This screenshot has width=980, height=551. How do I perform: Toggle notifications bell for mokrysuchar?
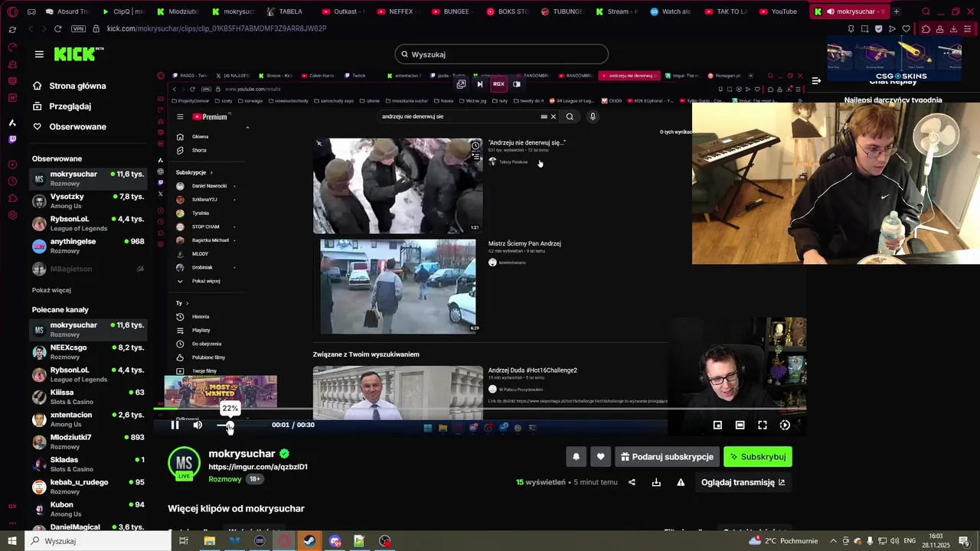577,457
